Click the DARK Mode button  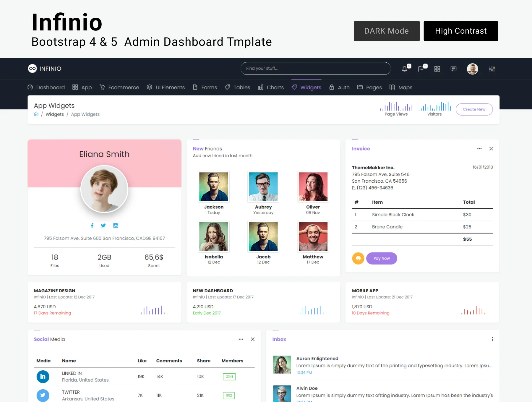point(387,31)
